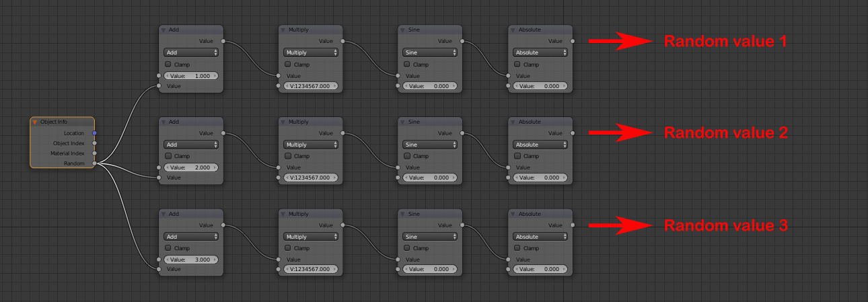Collapse the Sine node in the Random value 2 chain
This screenshot has width=868, height=302.
[x=402, y=122]
